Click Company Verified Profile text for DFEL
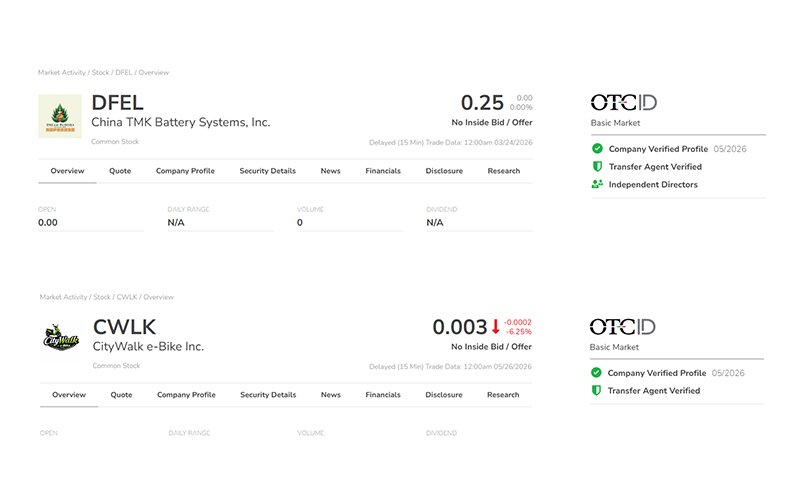Screen dimensions: 800x500 658,149
